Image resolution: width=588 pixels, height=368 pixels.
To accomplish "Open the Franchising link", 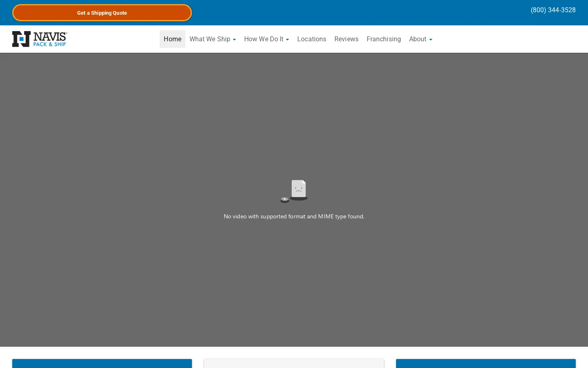I will point(384,39).
